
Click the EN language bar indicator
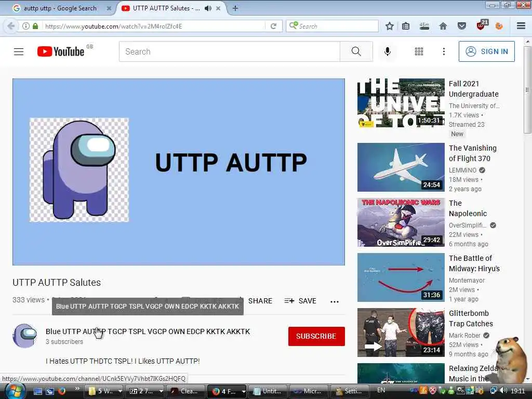(381, 390)
